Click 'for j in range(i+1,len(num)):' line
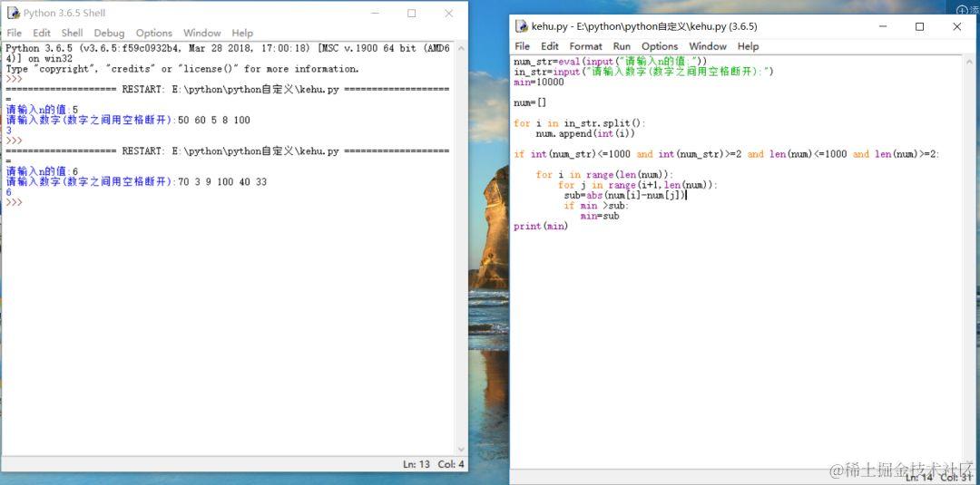The height and width of the screenshot is (485, 980). coord(638,185)
